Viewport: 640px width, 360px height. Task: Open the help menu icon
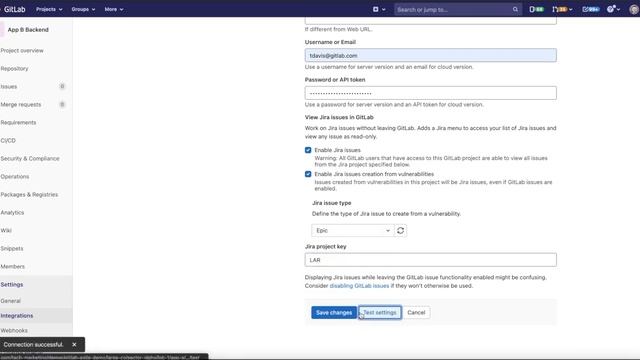(613, 9)
